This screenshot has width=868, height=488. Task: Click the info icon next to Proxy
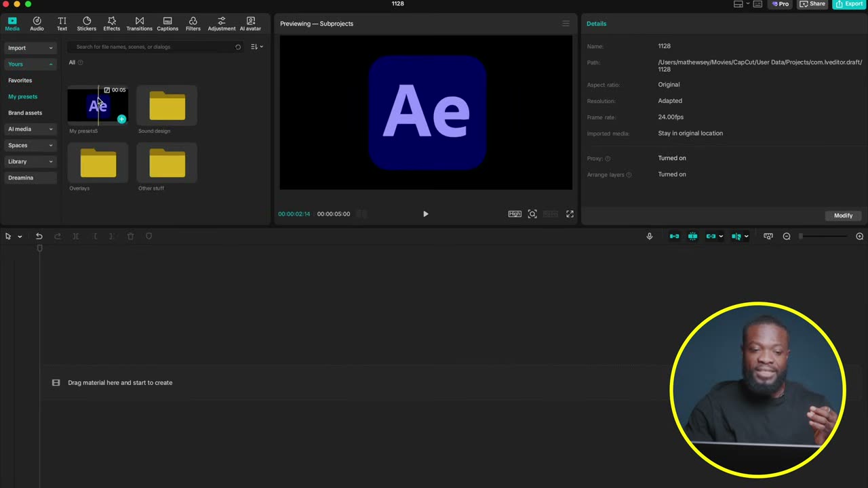(608, 159)
